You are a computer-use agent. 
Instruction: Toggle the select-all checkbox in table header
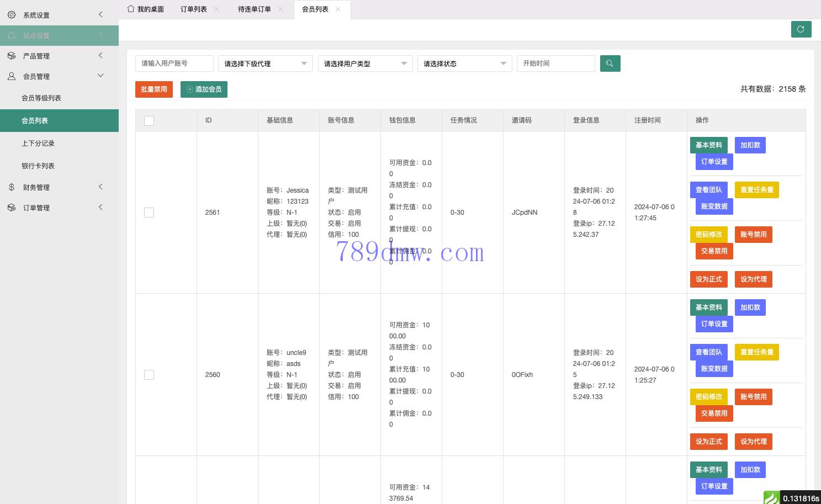(149, 121)
